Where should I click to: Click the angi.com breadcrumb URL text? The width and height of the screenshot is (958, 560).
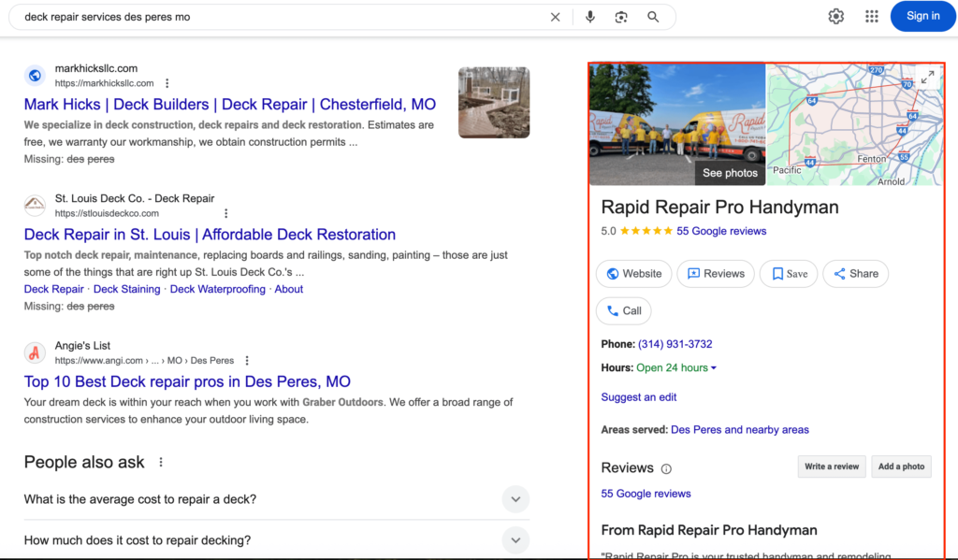(144, 360)
